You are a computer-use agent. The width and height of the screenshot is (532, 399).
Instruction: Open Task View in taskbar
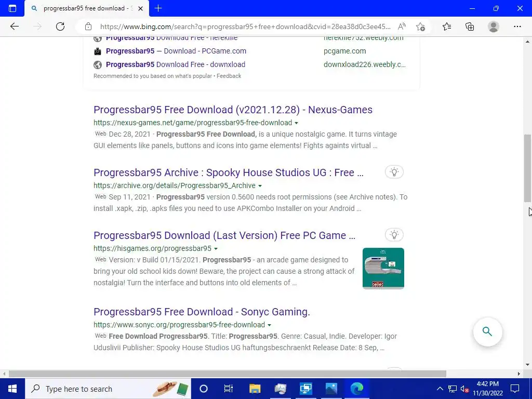[229, 389]
